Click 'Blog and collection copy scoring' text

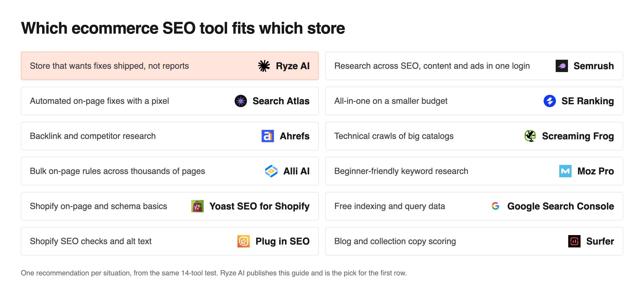[x=395, y=241]
